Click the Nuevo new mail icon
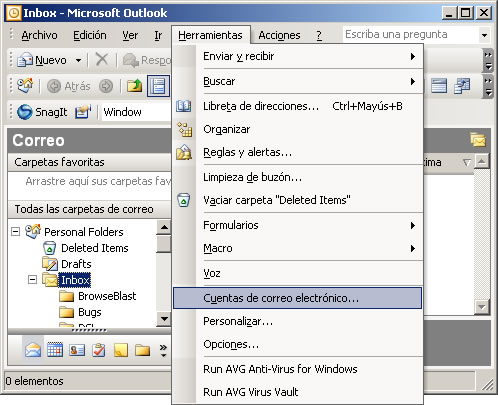The width and height of the screenshot is (498, 405). [x=25, y=60]
